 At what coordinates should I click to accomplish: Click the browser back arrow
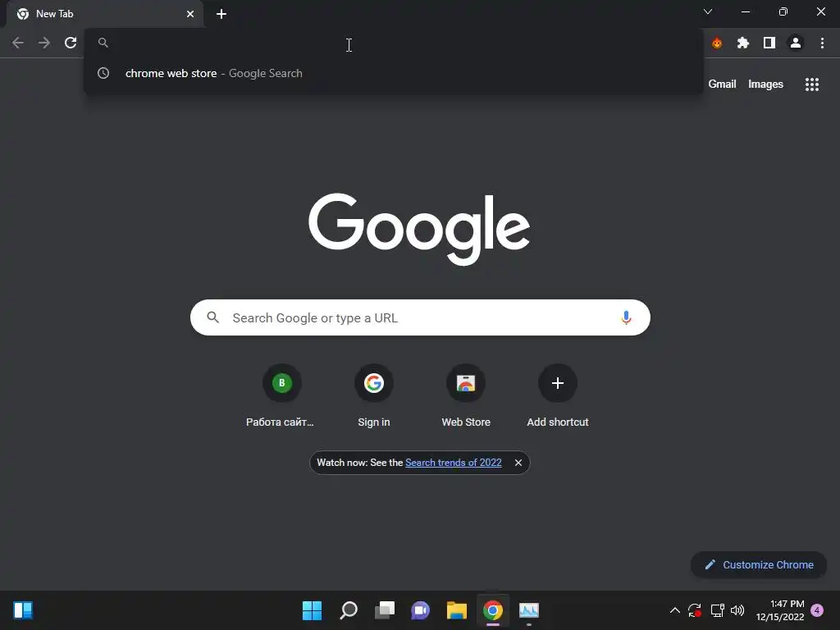pyautogui.click(x=18, y=43)
